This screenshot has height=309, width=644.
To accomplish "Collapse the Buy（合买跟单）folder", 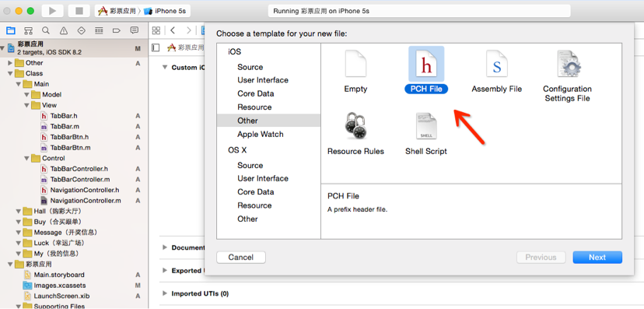I will tap(19, 222).
